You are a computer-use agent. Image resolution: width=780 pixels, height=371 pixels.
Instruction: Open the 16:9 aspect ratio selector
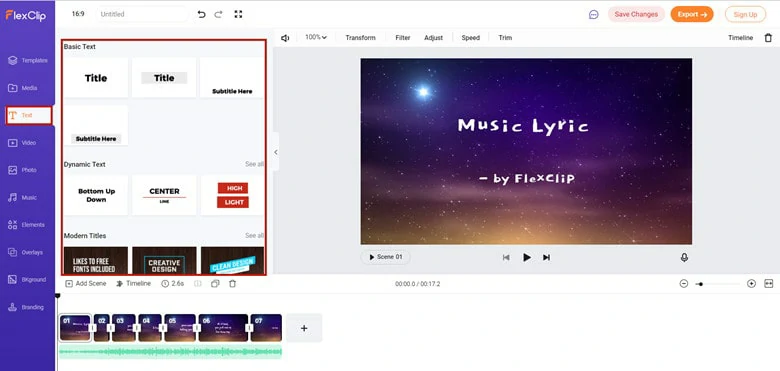pos(78,14)
